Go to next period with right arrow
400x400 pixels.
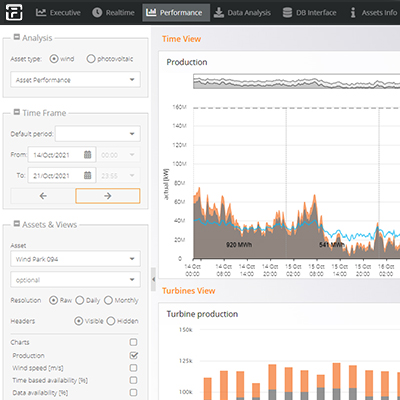pos(108,196)
